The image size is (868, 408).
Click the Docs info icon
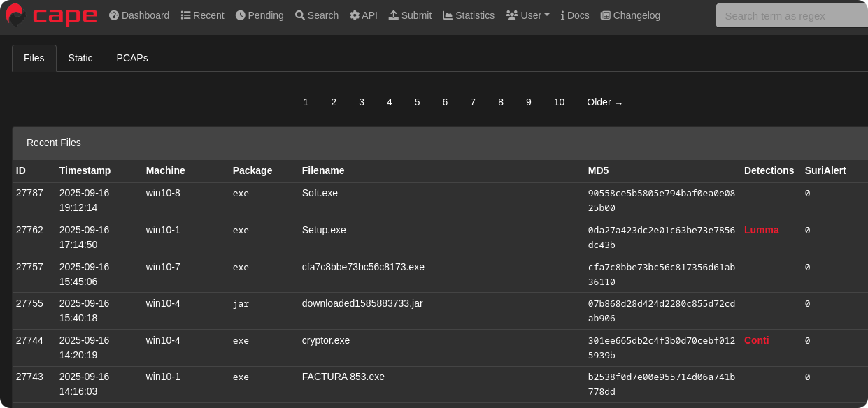point(562,15)
